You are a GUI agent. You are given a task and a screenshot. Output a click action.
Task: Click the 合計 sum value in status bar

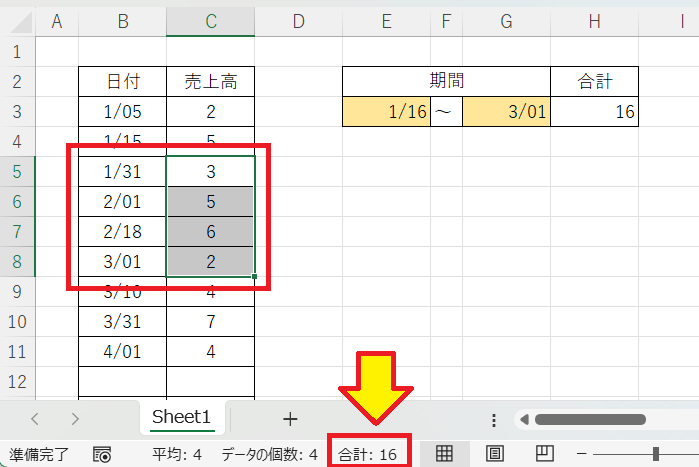coord(368,454)
